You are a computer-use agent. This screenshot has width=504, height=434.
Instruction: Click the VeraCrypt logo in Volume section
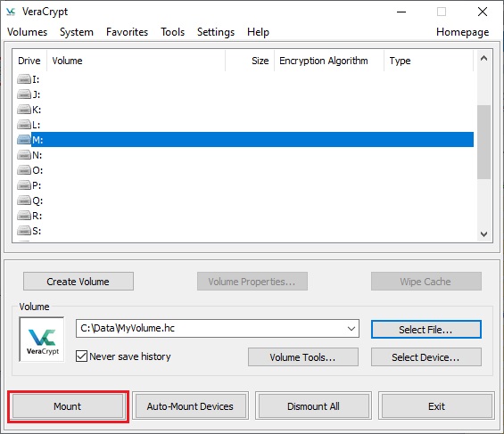[42, 340]
